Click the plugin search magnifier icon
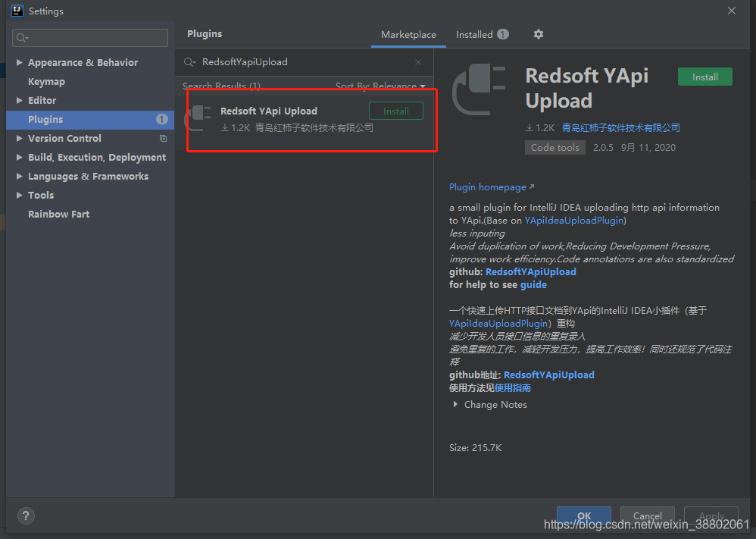This screenshot has width=756, height=539. pos(189,62)
